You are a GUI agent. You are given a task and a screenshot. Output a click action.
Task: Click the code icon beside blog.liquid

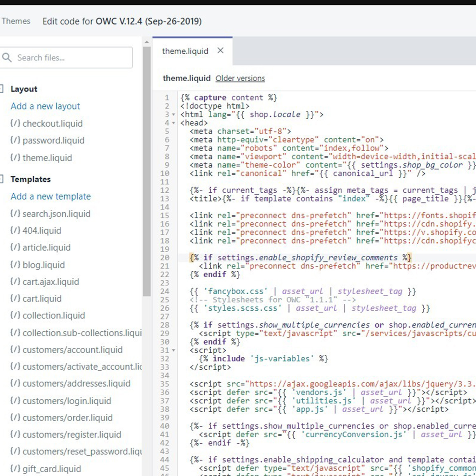(x=15, y=264)
